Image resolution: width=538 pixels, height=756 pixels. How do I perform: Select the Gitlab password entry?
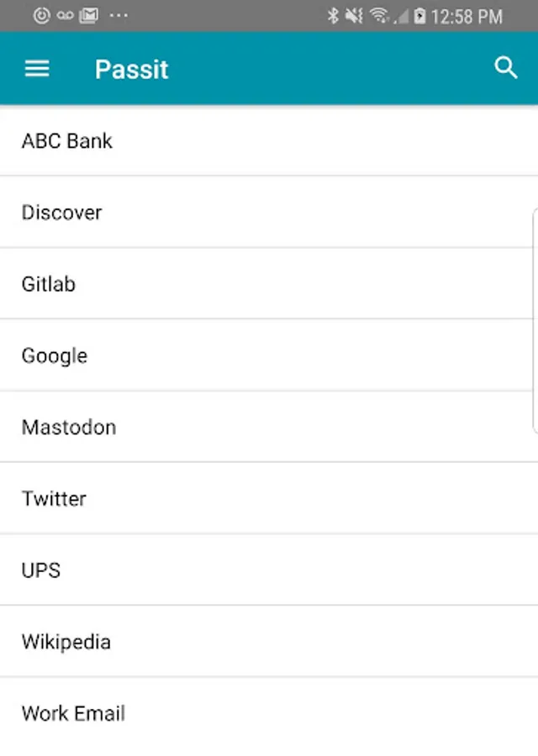(x=49, y=284)
